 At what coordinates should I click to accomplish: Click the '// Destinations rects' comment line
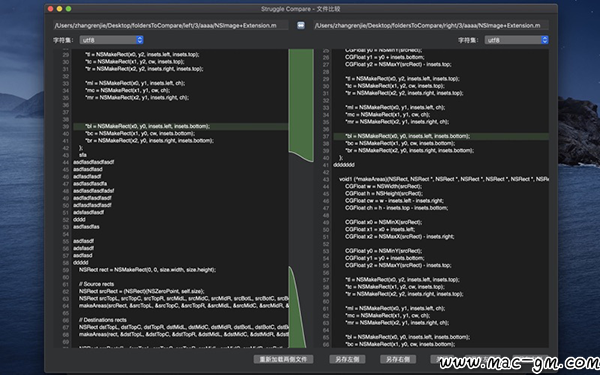(103, 320)
